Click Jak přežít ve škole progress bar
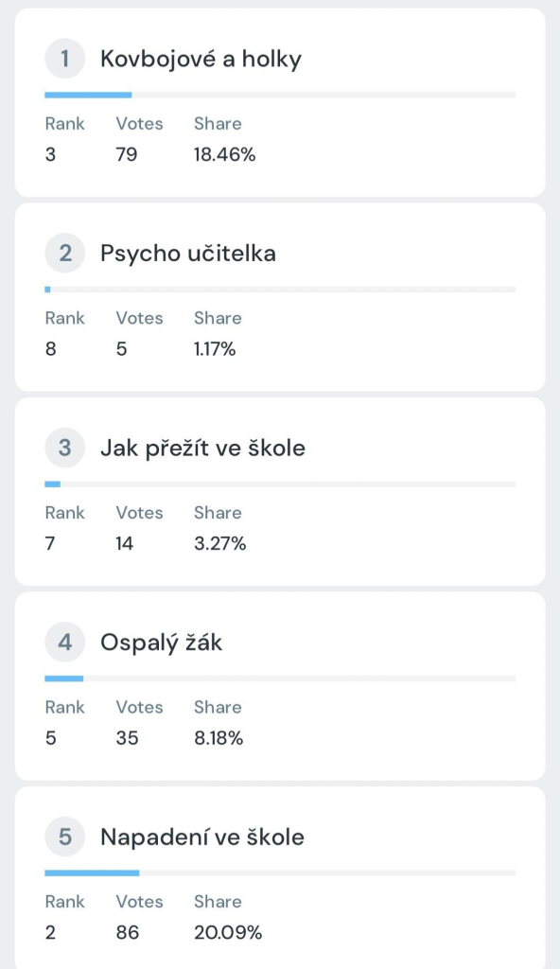The width and height of the screenshot is (560, 969). (x=280, y=484)
